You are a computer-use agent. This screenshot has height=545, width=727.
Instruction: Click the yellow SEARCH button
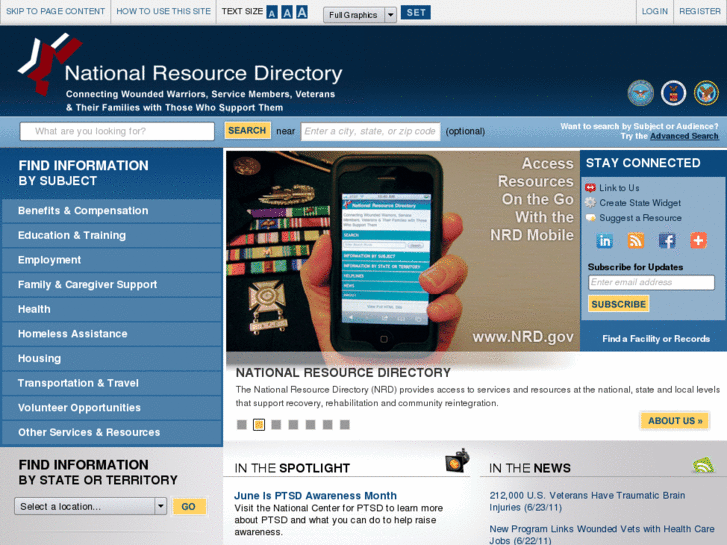(247, 130)
